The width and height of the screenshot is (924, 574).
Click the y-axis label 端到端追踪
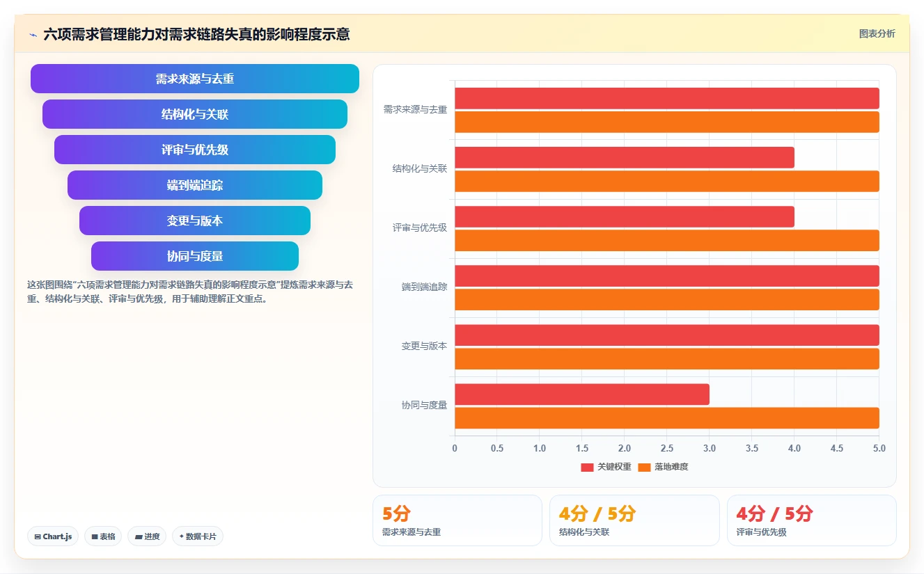tap(424, 287)
